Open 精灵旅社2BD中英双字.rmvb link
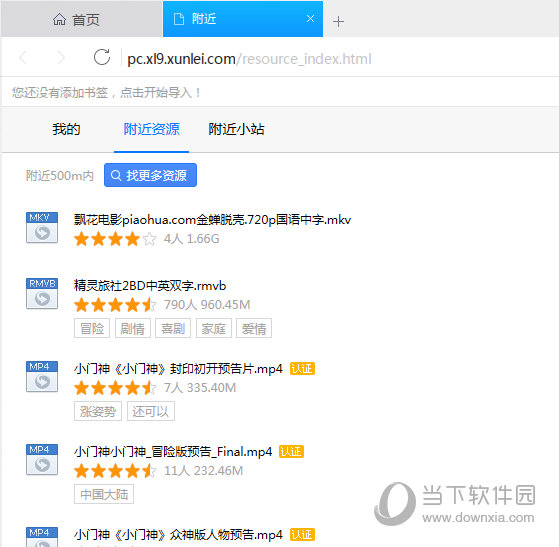The width and height of the screenshot is (559, 547). coord(150,286)
